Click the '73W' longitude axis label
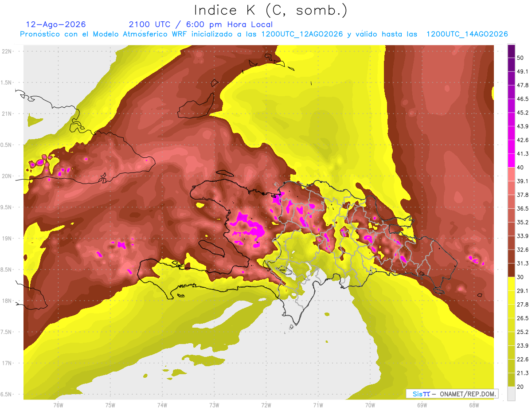This screenshot has height=411, width=532. tap(214, 405)
